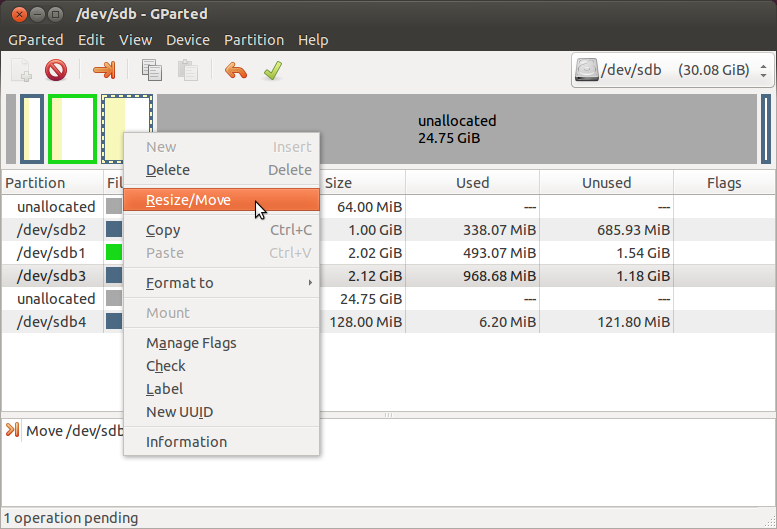The height and width of the screenshot is (529, 777).
Task: Open the /dev/sdb device dropdown arrows
Action: tap(764, 70)
